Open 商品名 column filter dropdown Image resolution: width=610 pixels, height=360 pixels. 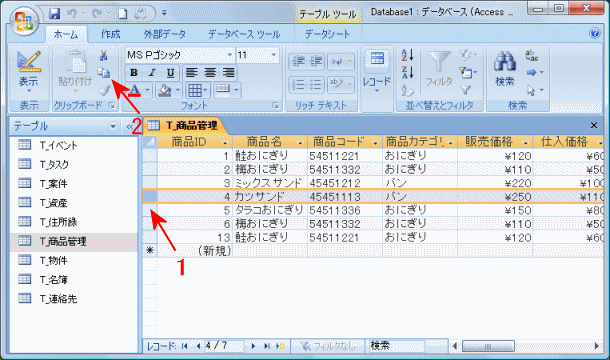[300, 143]
